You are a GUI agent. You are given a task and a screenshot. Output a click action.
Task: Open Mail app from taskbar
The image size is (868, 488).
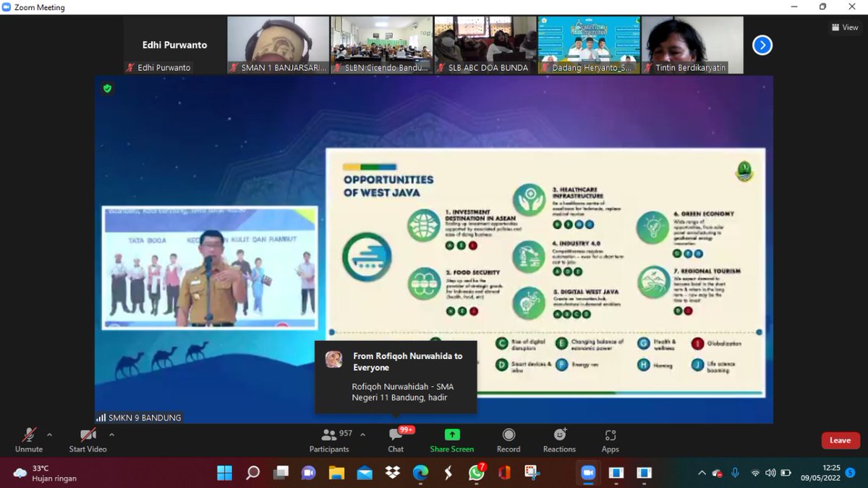(365, 473)
